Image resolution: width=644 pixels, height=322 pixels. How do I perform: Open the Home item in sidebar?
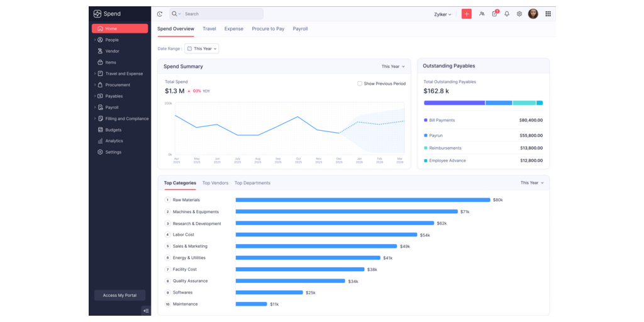pos(119,28)
